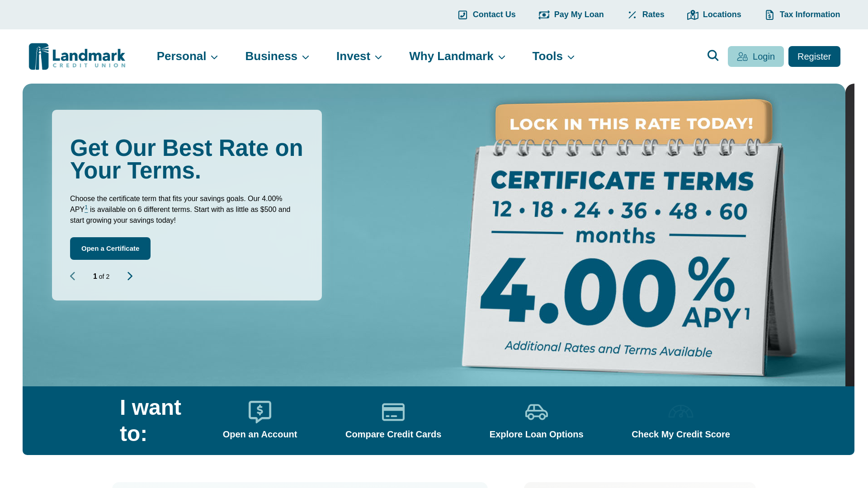Viewport: 868px width, 488px height.
Task: Expand the Why Landmark menu
Action: pos(457,56)
